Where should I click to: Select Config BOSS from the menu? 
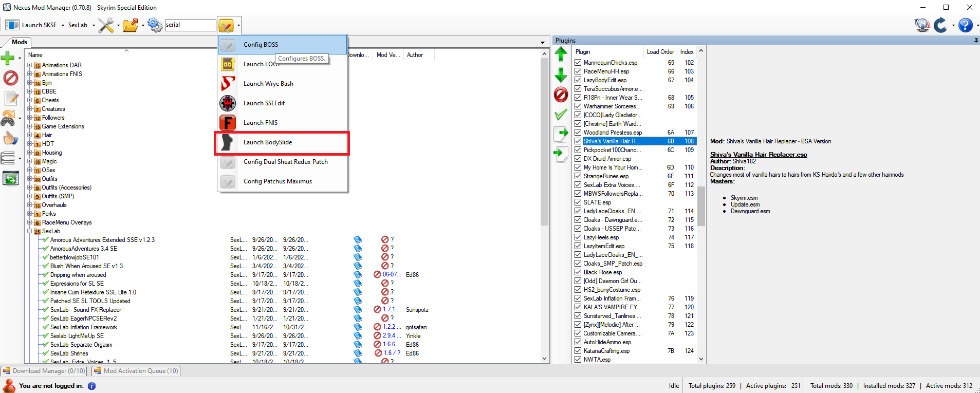click(283, 45)
